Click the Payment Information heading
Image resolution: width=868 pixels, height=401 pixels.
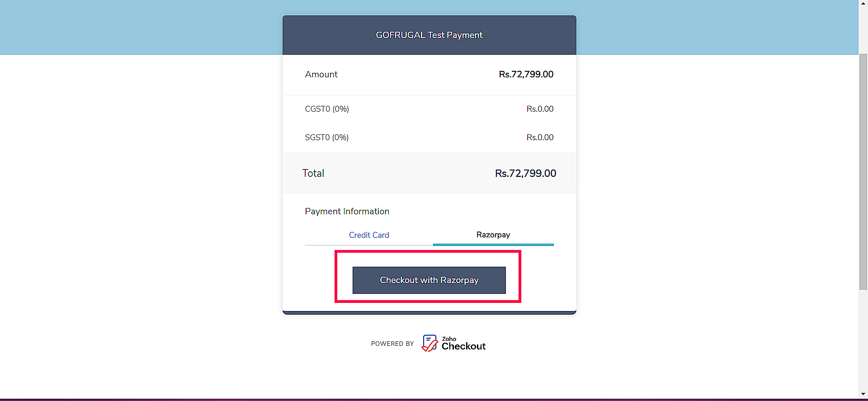click(x=347, y=212)
